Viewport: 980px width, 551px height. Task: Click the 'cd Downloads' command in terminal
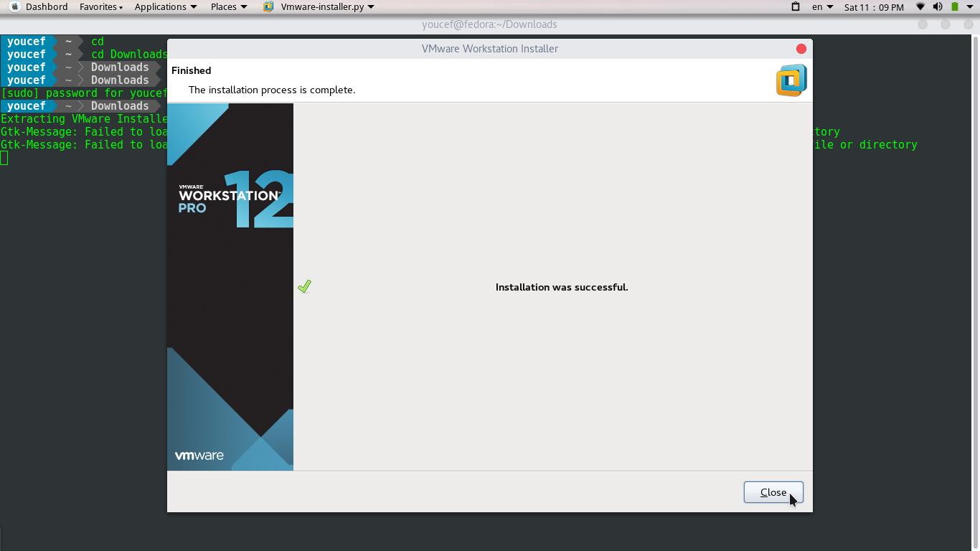point(129,55)
